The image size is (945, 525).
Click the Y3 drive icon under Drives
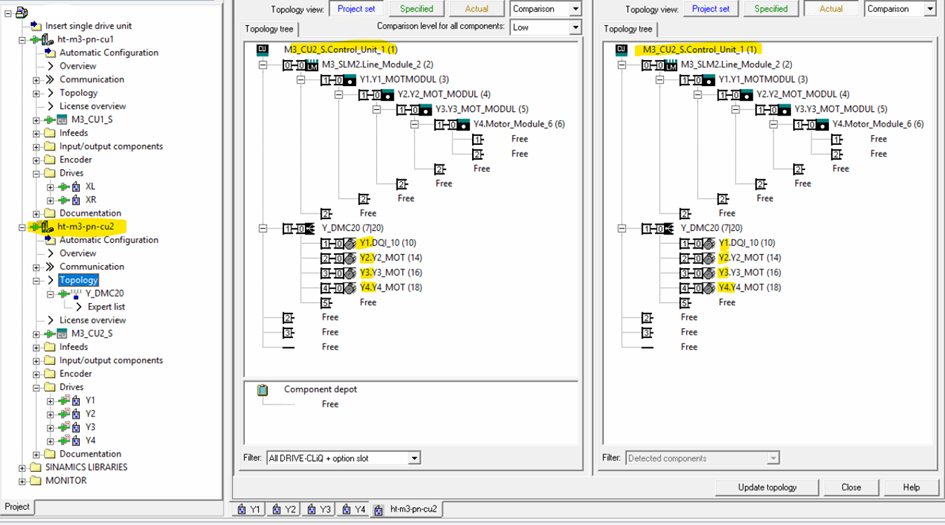coord(73,427)
